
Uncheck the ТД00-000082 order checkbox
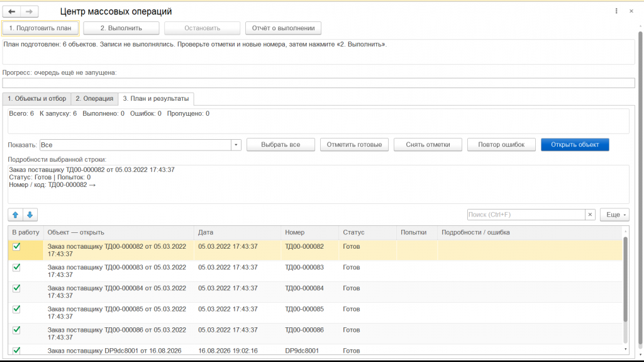pyautogui.click(x=16, y=246)
